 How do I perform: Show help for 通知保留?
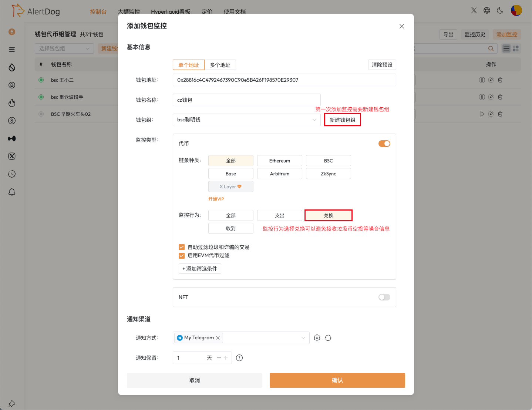pos(239,358)
